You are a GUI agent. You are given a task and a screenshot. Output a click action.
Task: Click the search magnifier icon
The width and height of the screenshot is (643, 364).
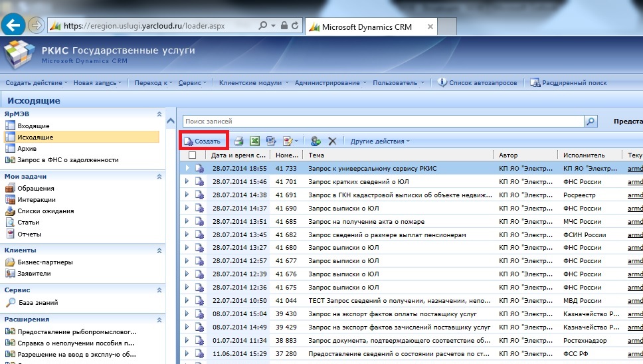pos(590,122)
